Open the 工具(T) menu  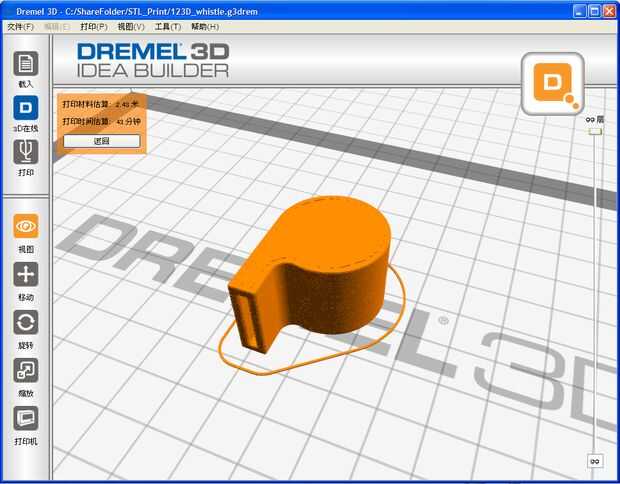tap(168, 26)
